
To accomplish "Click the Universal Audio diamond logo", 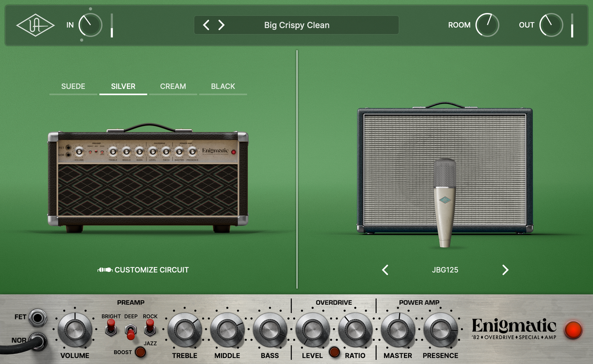I will click(36, 25).
